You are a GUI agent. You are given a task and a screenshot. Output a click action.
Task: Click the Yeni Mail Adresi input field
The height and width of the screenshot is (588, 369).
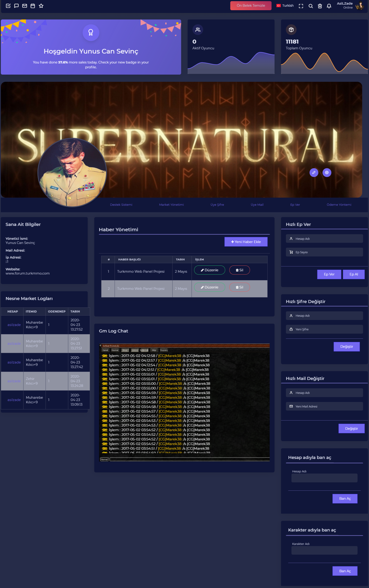(x=324, y=406)
